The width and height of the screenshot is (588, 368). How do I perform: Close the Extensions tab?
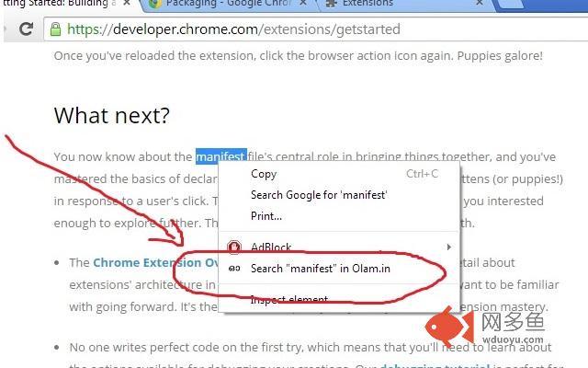[x=480, y=3]
